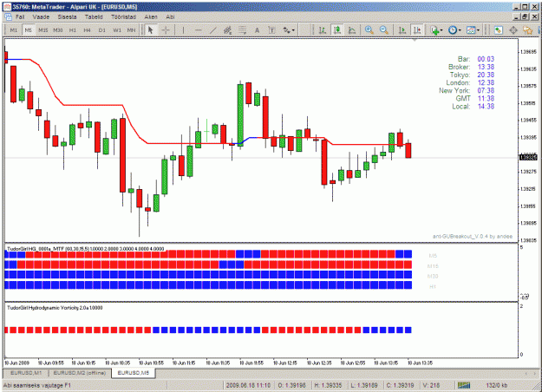Select the equidistant channel tool
542x392 pixels.
coord(228,30)
